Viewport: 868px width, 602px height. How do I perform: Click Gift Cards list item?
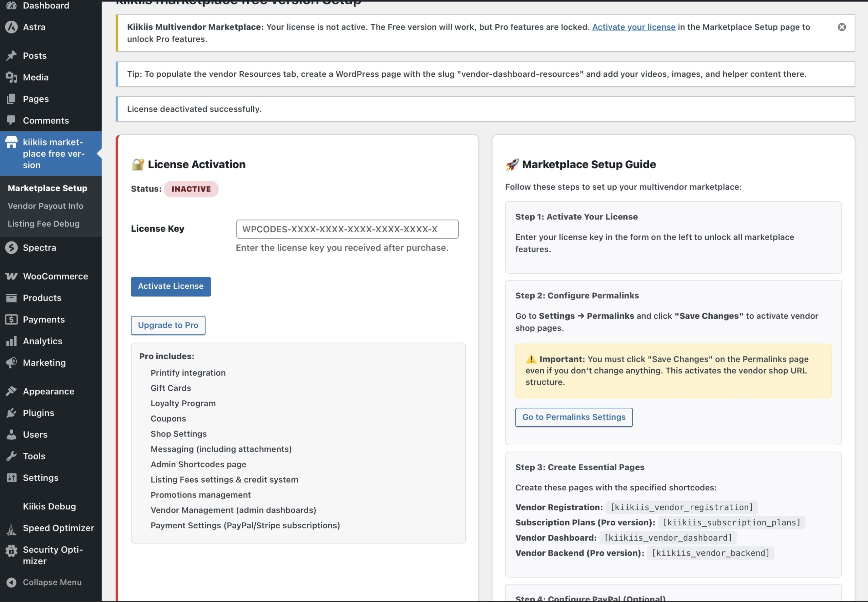click(x=171, y=388)
